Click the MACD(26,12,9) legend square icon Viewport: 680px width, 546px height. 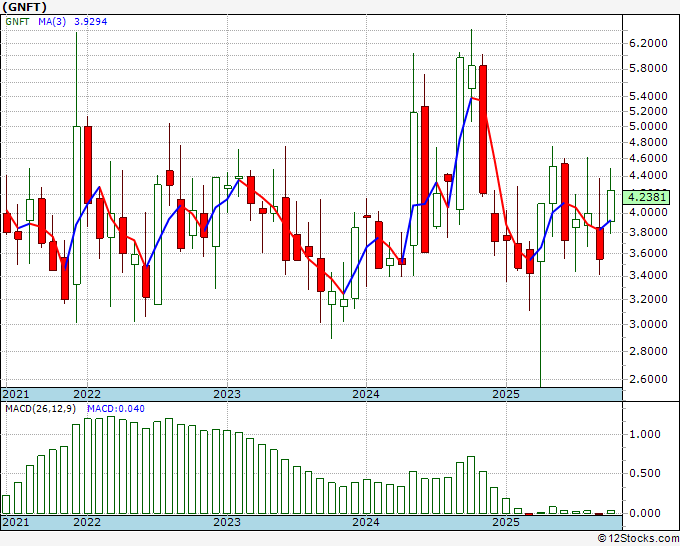pyautogui.click(x=7, y=407)
